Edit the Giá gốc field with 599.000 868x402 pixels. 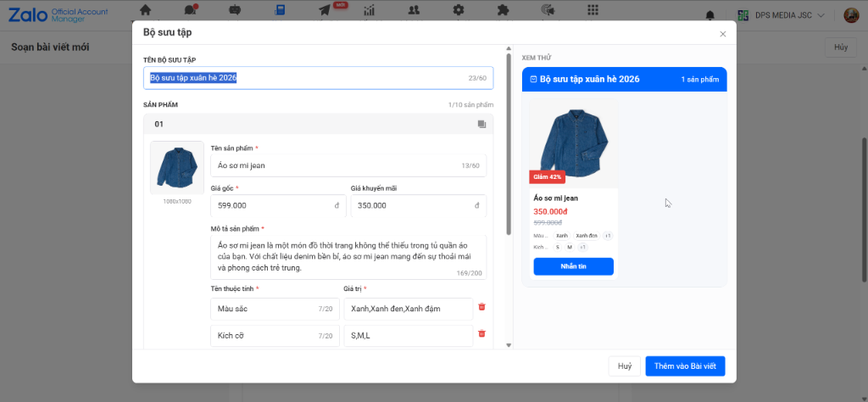(x=278, y=205)
